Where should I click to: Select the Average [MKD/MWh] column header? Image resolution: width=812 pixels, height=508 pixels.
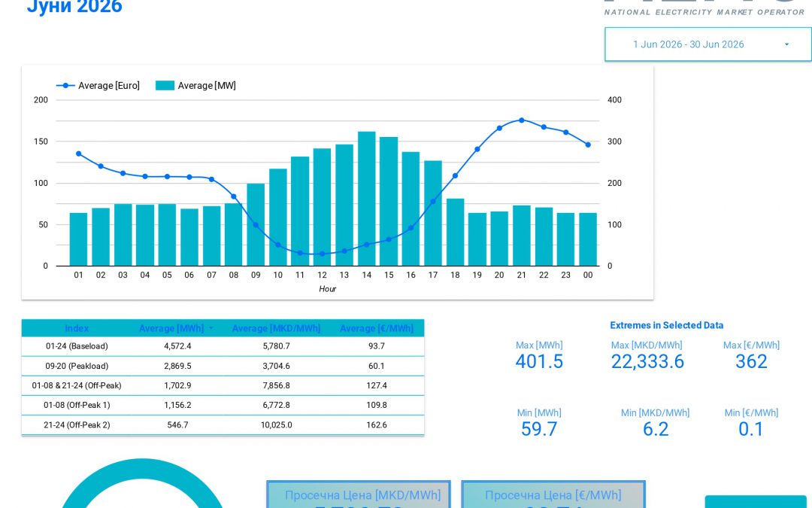[276, 328]
